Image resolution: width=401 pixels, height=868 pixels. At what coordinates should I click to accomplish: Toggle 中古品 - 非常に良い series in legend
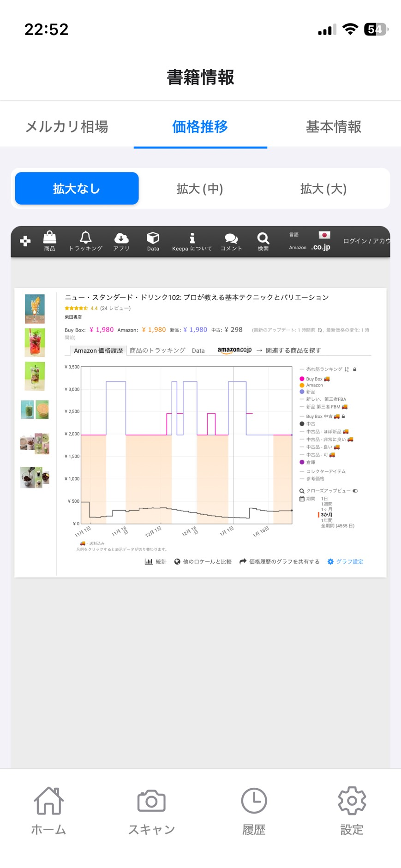[x=327, y=440]
